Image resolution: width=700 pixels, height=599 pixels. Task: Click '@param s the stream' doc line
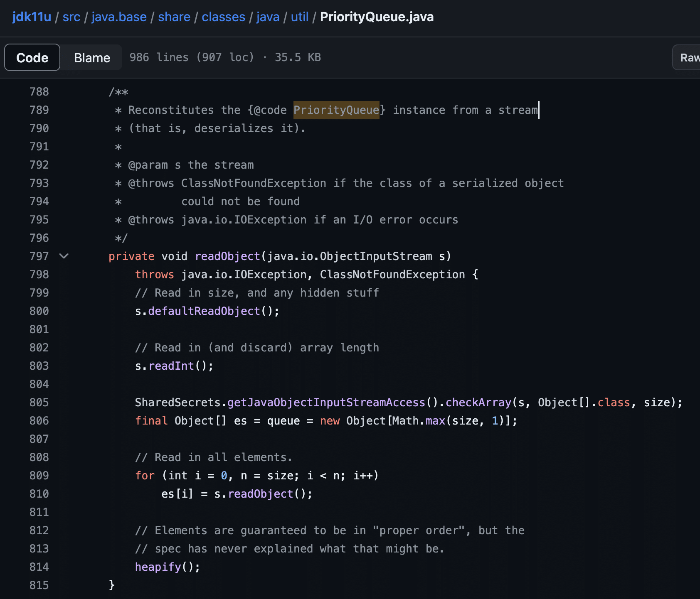pos(191,164)
